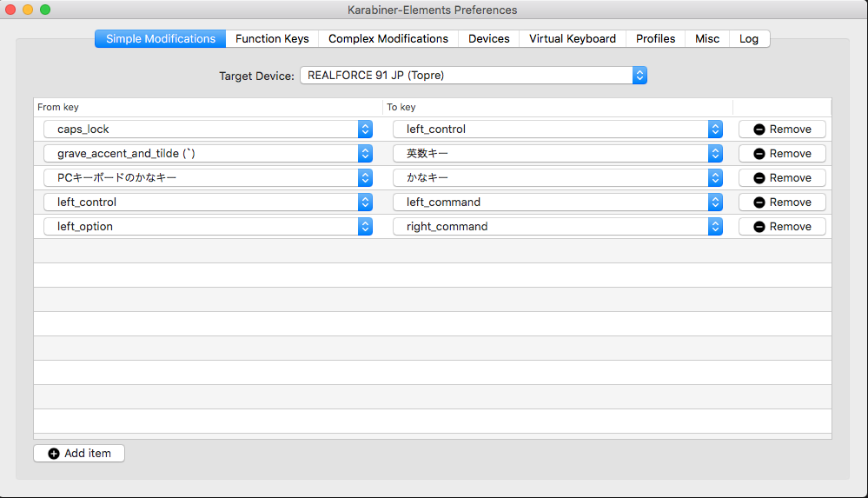
Task: Open the left_option From key dropdown
Action: [x=208, y=226]
